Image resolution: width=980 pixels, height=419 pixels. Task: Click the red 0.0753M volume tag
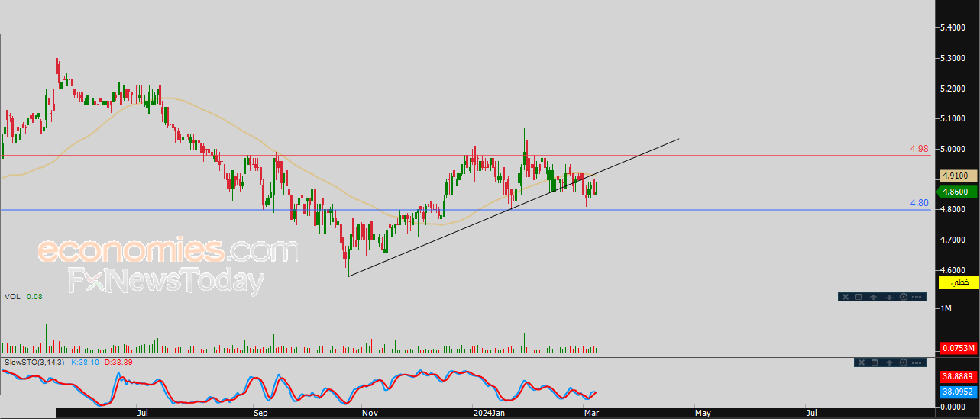click(958, 348)
